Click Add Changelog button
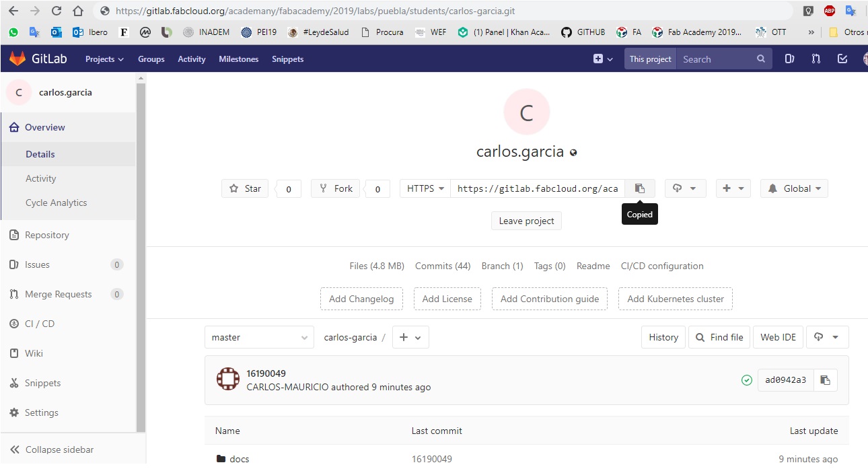Viewport: 868px width, 471px height. click(361, 299)
